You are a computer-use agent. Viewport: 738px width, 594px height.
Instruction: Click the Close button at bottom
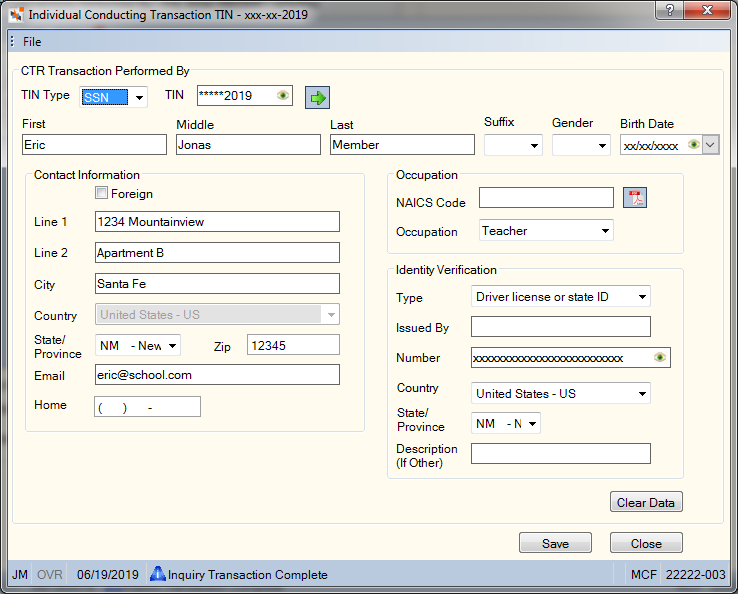pos(646,543)
